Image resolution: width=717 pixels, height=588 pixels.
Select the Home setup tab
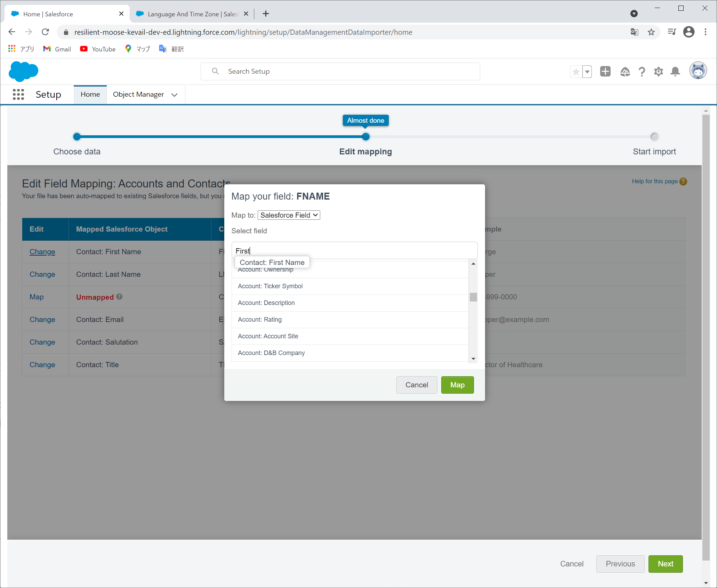90,95
